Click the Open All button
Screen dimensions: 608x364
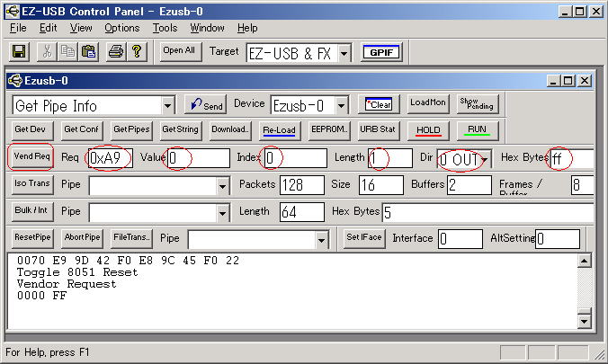181,51
